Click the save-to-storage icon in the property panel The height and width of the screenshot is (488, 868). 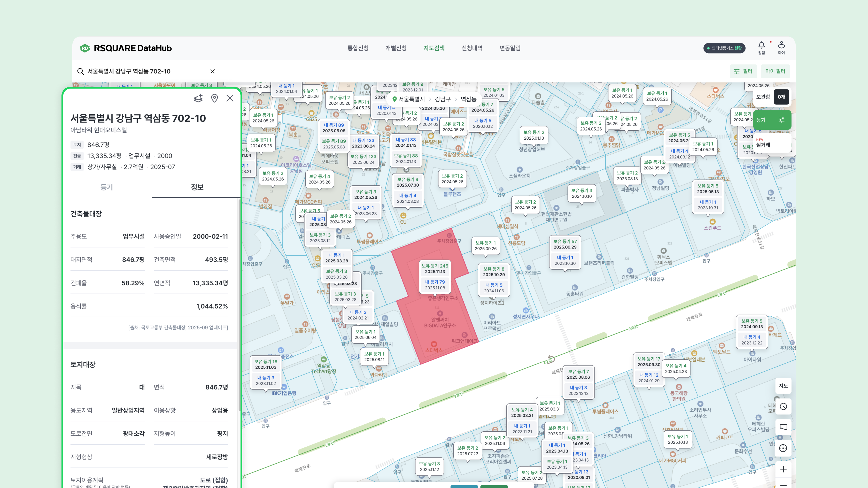(198, 98)
